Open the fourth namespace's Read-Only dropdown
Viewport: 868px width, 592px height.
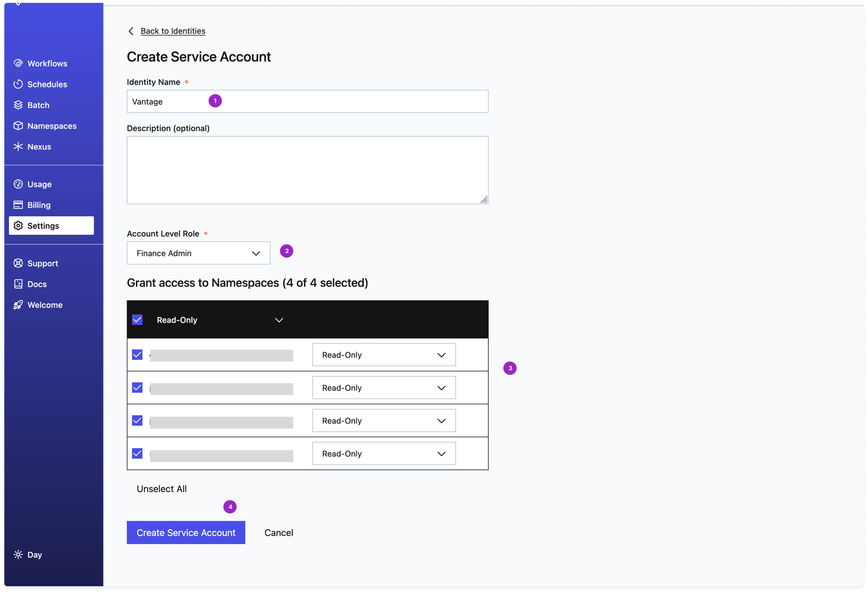click(384, 453)
